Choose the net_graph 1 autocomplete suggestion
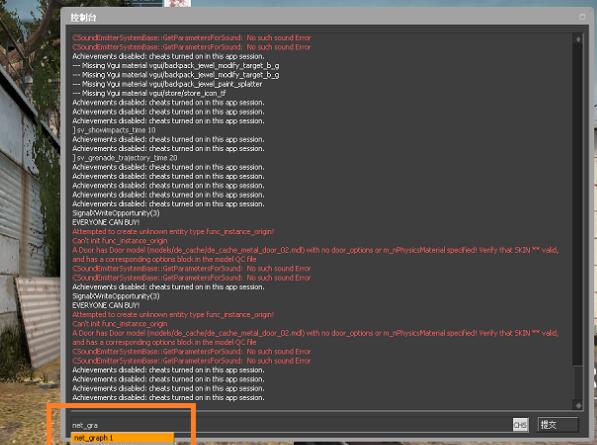Viewport: 597px width, 445px height. (122, 438)
